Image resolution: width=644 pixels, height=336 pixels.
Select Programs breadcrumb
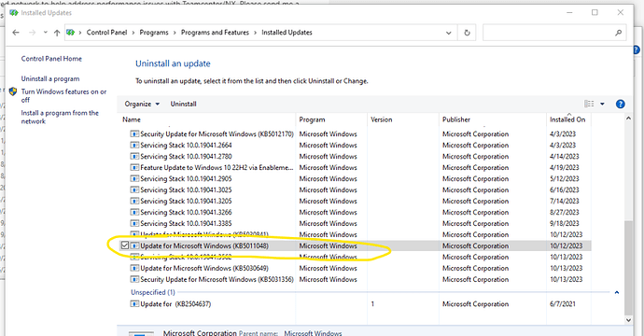(154, 33)
